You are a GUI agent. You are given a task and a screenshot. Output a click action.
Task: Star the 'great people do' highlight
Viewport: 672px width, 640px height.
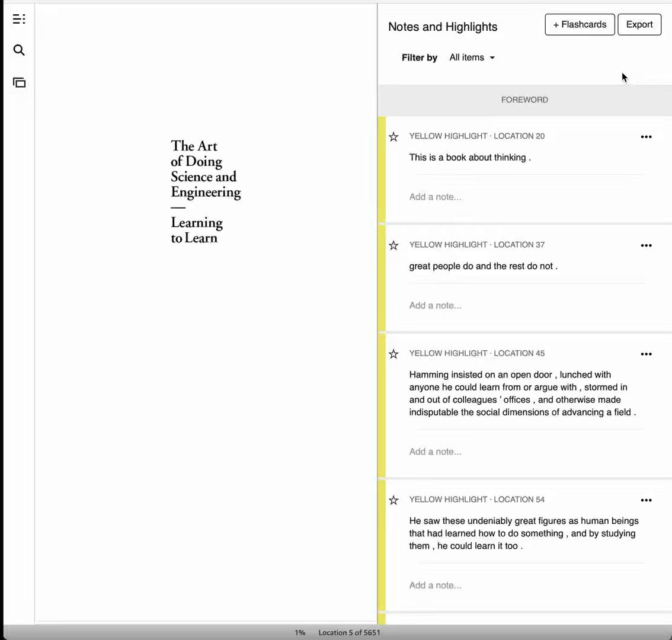tap(393, 245)
